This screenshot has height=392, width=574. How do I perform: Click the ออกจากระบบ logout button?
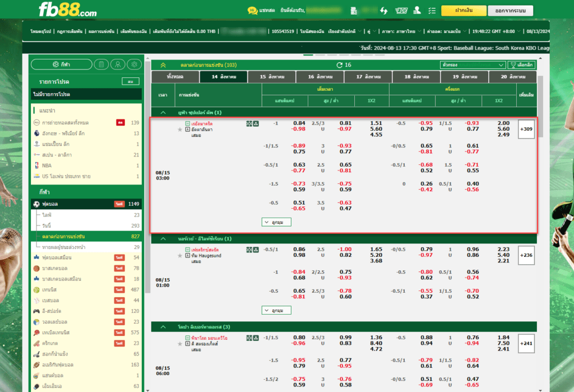pyautogui.click(x=510, y=11)
